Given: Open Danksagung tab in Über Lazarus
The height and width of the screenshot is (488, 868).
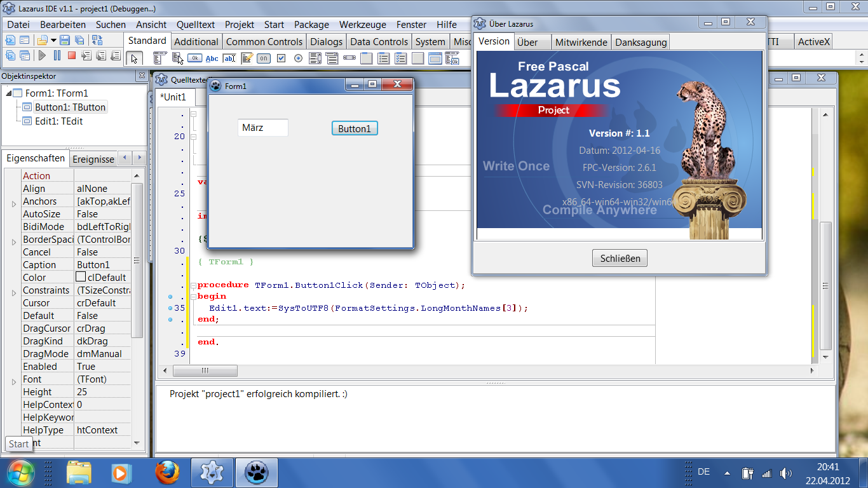Looking at the screenshot, I should (x=641, y=42).
